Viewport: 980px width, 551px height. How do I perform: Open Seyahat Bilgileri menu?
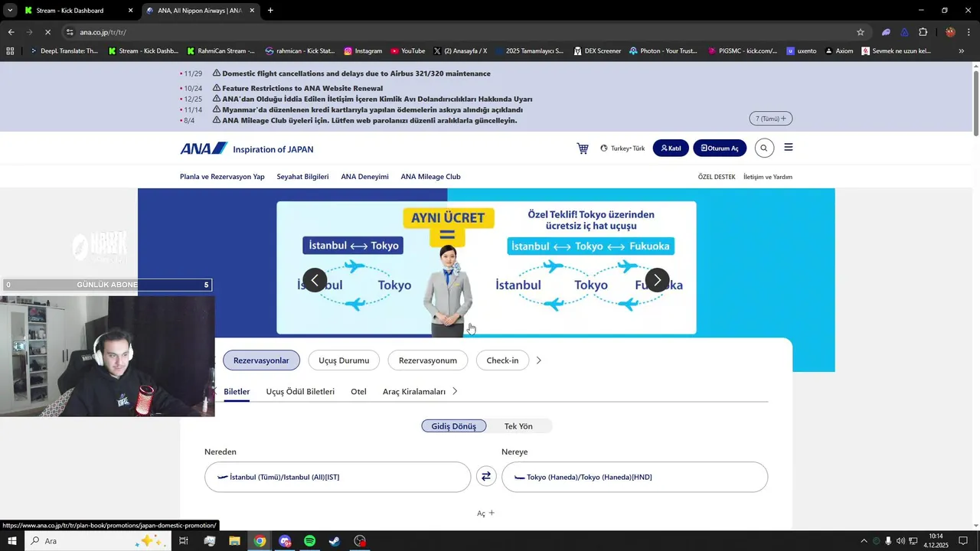[x=302, y=177]
